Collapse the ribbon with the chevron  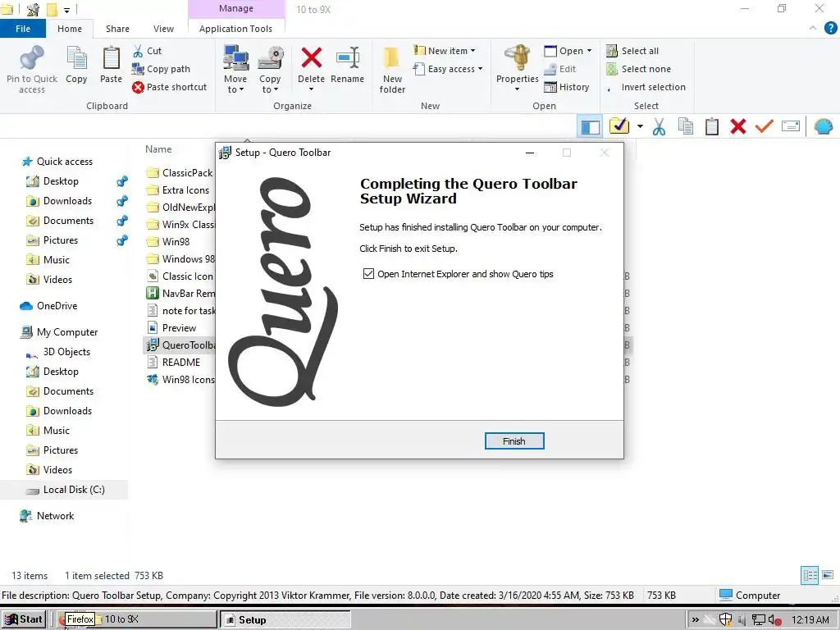pos(813,28)
